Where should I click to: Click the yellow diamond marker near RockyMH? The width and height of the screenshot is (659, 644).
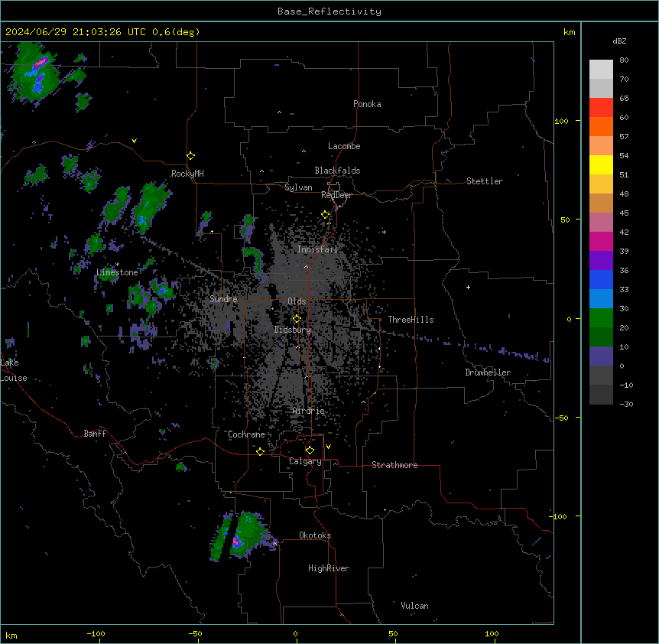click(190, 156)
